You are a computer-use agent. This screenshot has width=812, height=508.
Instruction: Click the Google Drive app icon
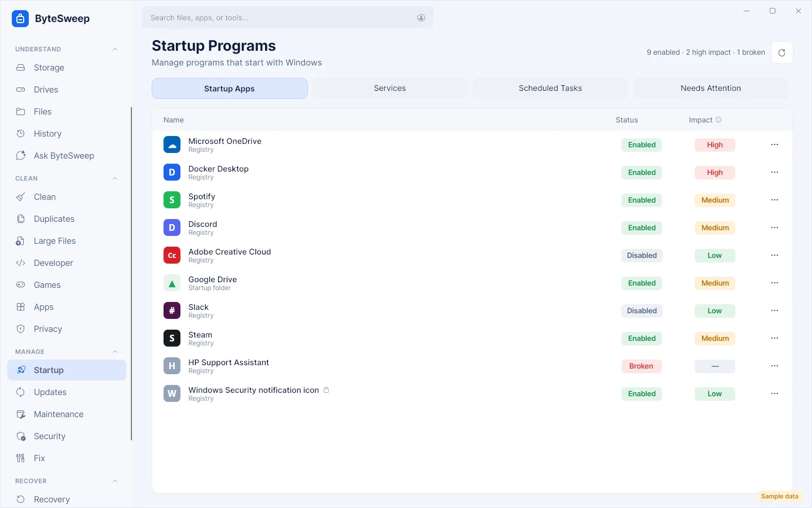(172, 283)
